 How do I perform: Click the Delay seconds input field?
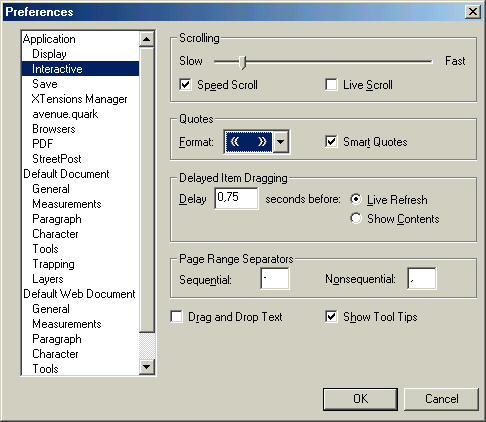pyautogui.click(x=236, y=198)
